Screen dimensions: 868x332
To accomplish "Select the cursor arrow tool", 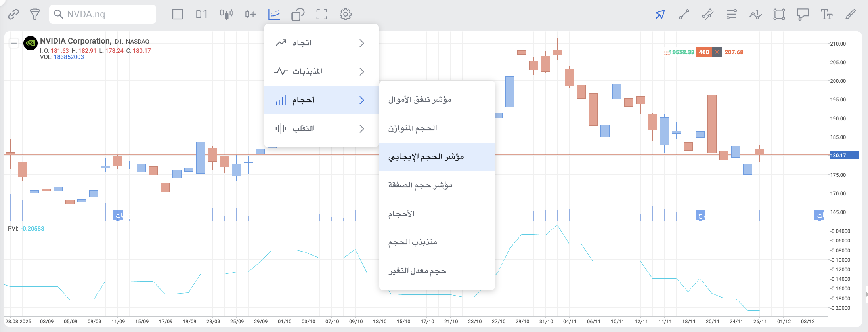I will click(660, 15).
